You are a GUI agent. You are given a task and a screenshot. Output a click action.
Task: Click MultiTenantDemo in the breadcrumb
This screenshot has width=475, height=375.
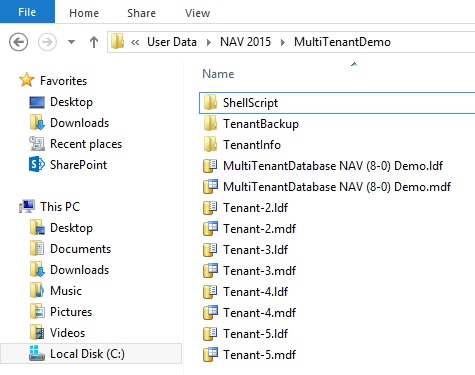point(342,42)
